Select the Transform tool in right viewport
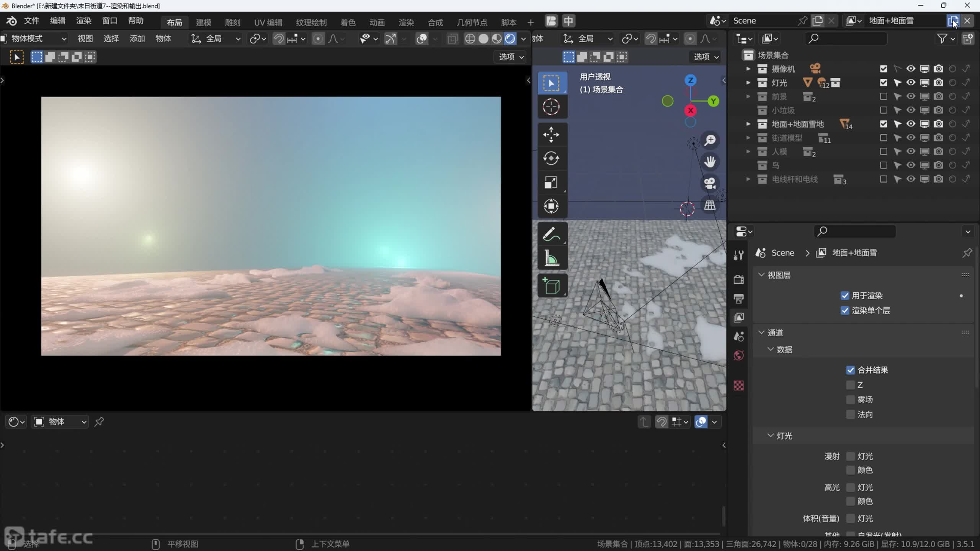 click(551, 206)
